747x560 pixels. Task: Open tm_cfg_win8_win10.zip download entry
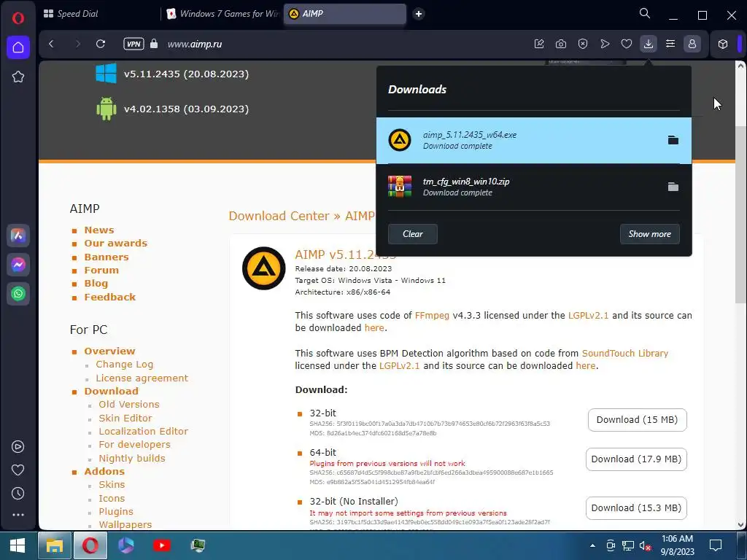(533, 187)
